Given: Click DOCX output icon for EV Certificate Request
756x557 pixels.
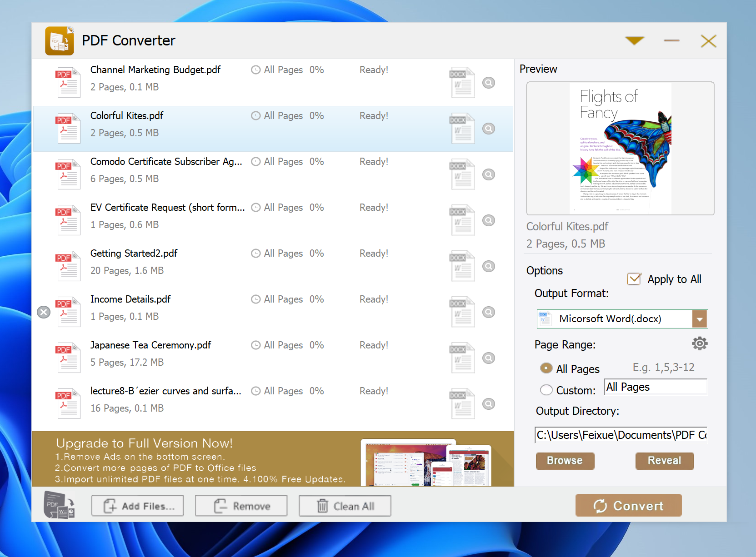Looking at the screenshot, I should (462, 220).
